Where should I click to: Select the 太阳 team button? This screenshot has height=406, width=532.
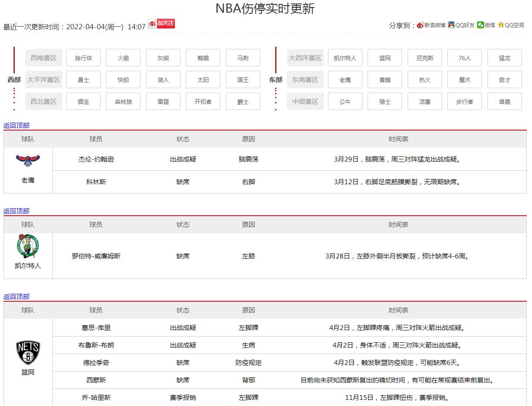pos(203,79)
